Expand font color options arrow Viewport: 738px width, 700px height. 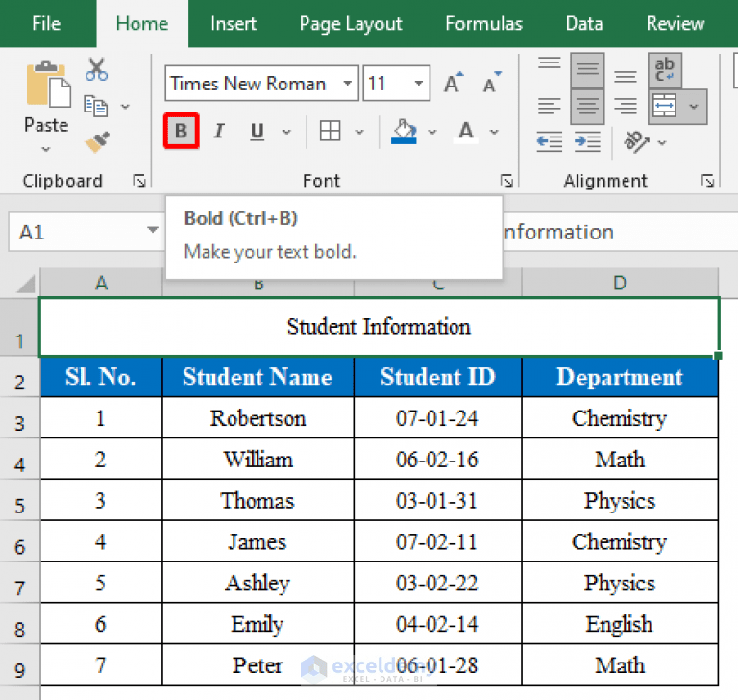494,132
